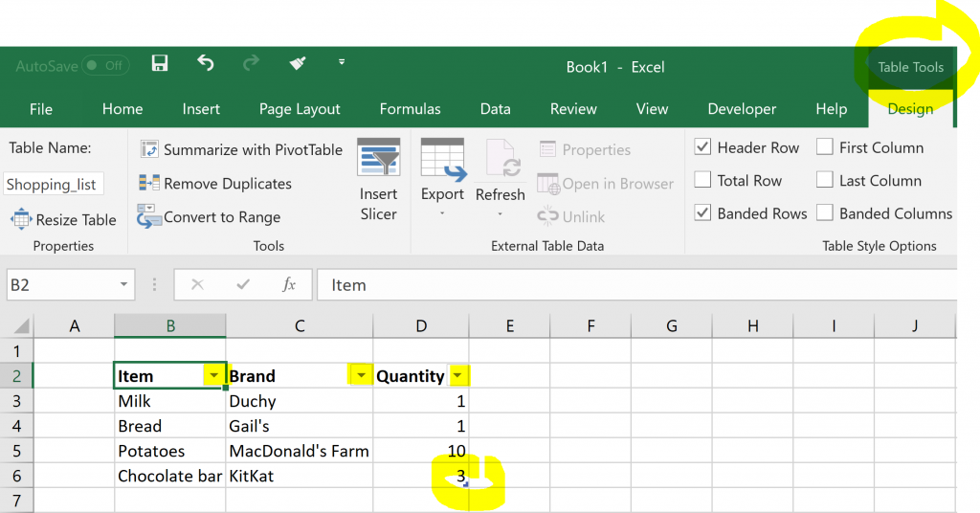Click the Save icon in the title bar
The image size is (980, 513).
click(x=160, y=63)
